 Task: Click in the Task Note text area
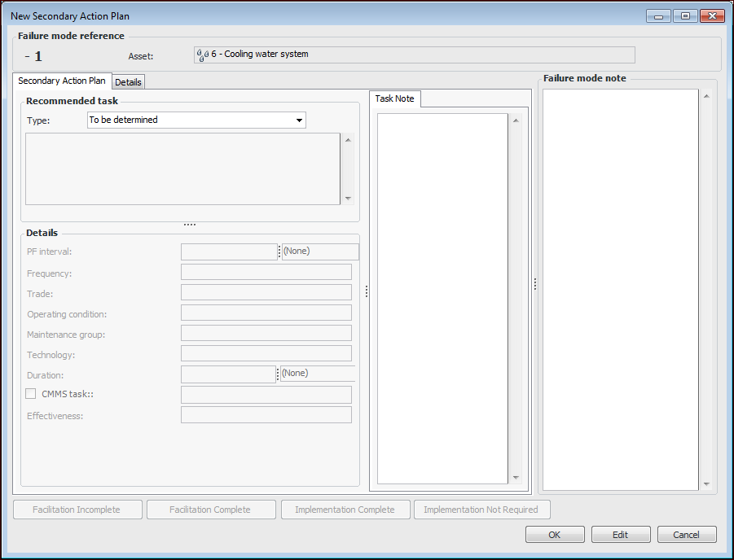tap(442, 298)
